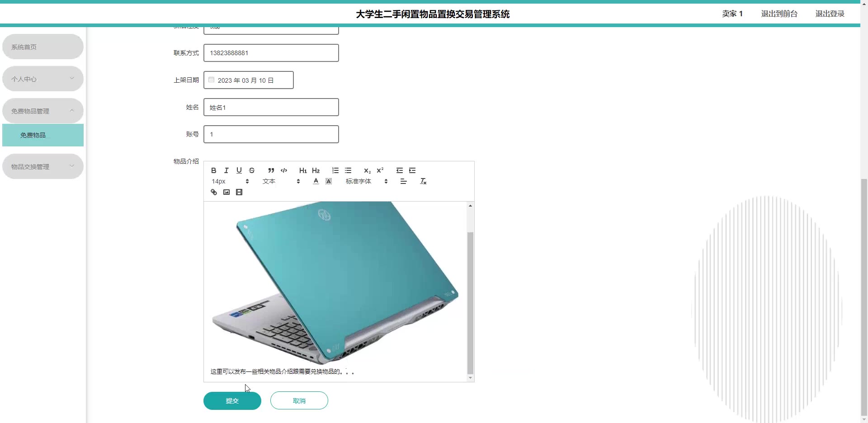This screenshot has width=868, height=423.
Task: Apply underline formatting in the editor
Action: click(239, 170)
